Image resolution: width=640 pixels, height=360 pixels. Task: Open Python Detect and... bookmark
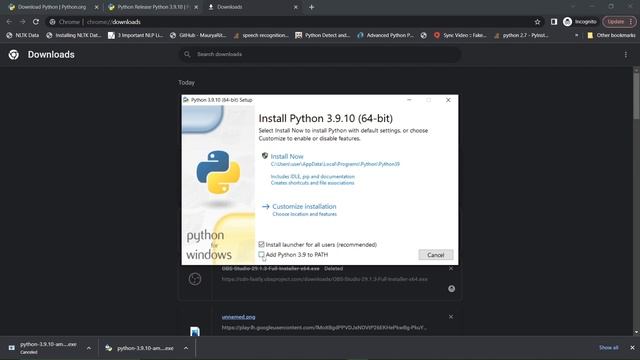[x=322, y=36]
